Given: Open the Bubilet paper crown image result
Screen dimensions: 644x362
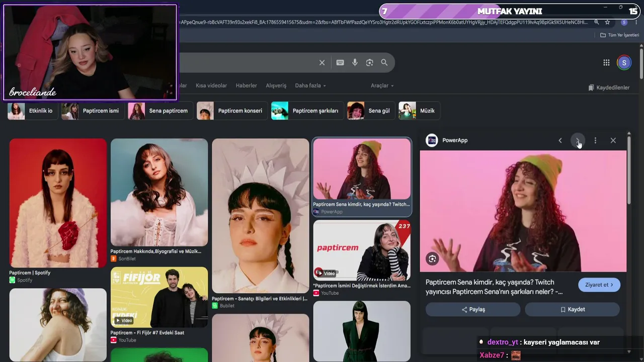Looking at the screenshot, I should pos(261,216).
